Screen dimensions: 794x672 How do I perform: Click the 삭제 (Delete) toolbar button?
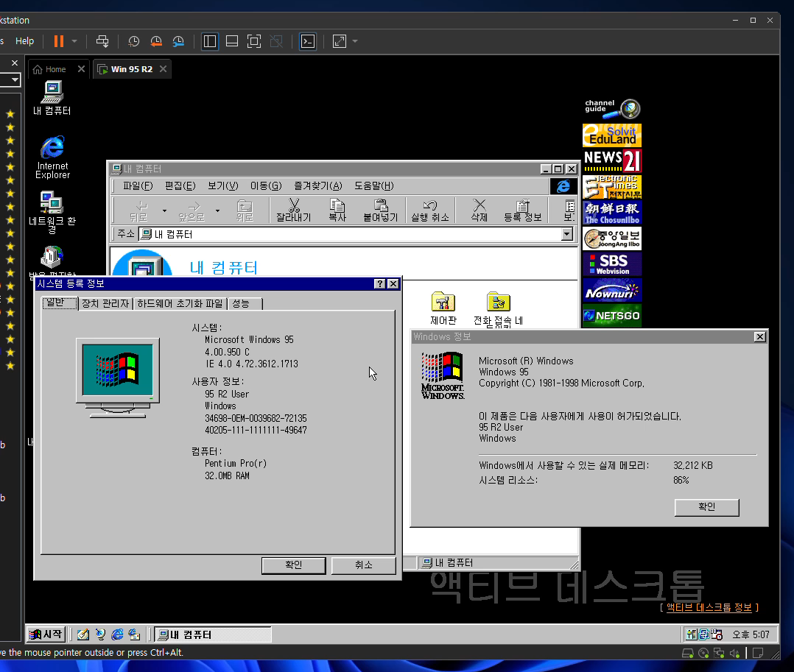coord(479,211)
